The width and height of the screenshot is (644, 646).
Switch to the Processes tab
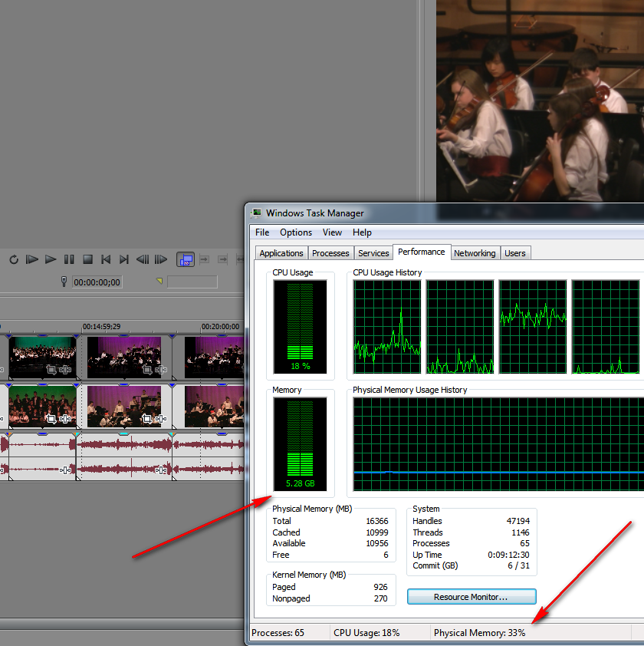330,253
